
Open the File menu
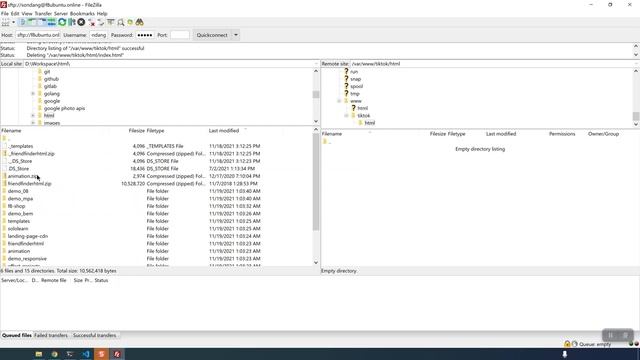tap(4, 13)
